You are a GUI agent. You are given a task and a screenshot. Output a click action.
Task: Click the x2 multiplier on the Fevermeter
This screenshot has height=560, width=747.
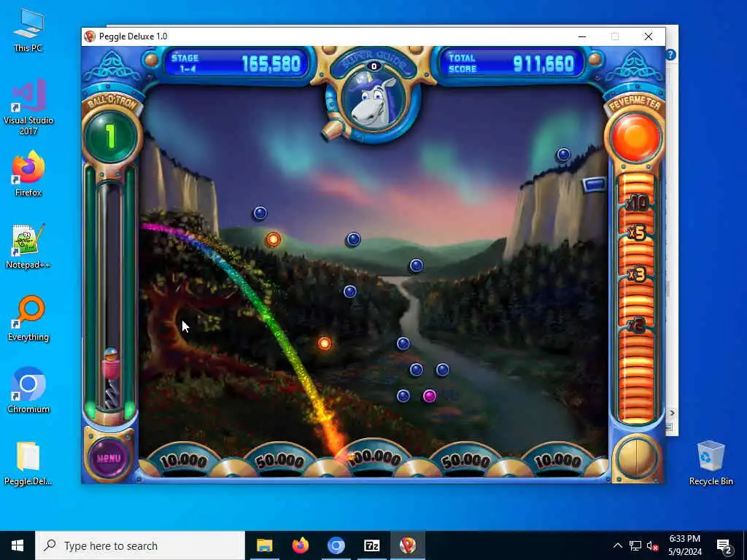click(x=637, y=325)
